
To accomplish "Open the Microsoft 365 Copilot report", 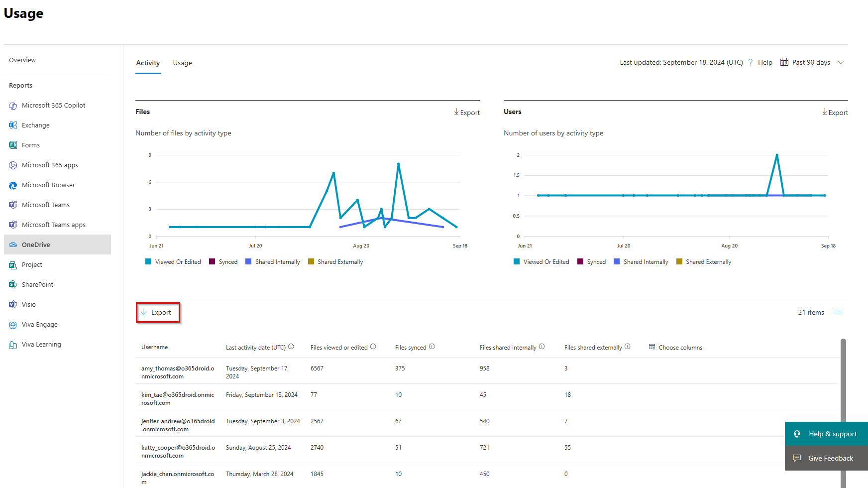I will pyautogui.click(x=53, y=105).
